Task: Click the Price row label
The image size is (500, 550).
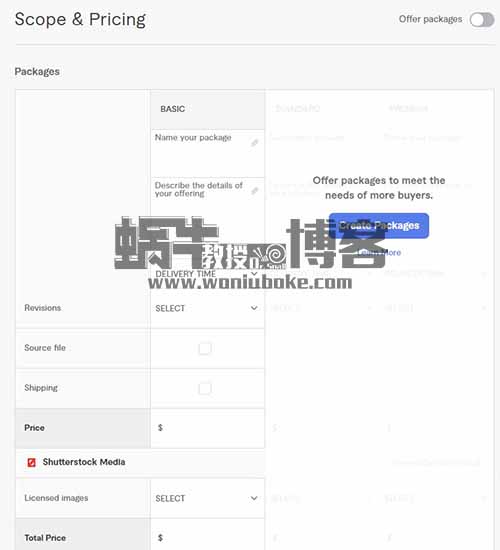Action: tap(34, 428)
